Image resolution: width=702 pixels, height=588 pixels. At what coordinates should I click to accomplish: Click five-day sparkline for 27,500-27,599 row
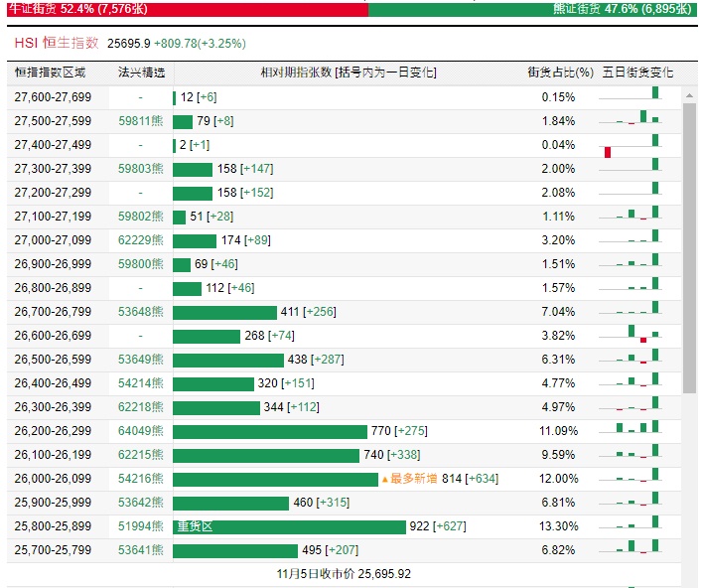pos(632,118)
